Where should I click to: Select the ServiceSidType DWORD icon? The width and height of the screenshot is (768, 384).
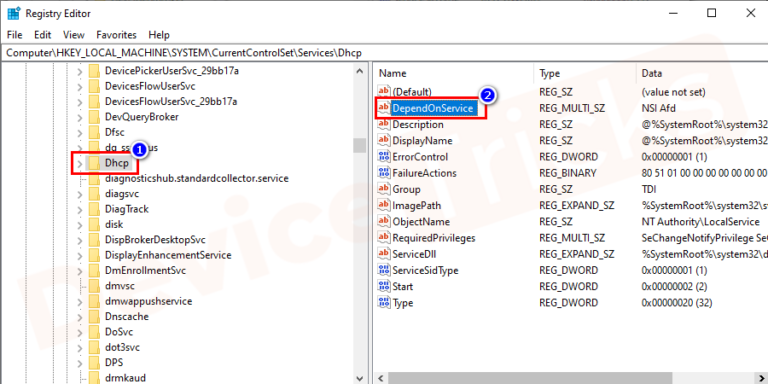[x=384, y=270]
